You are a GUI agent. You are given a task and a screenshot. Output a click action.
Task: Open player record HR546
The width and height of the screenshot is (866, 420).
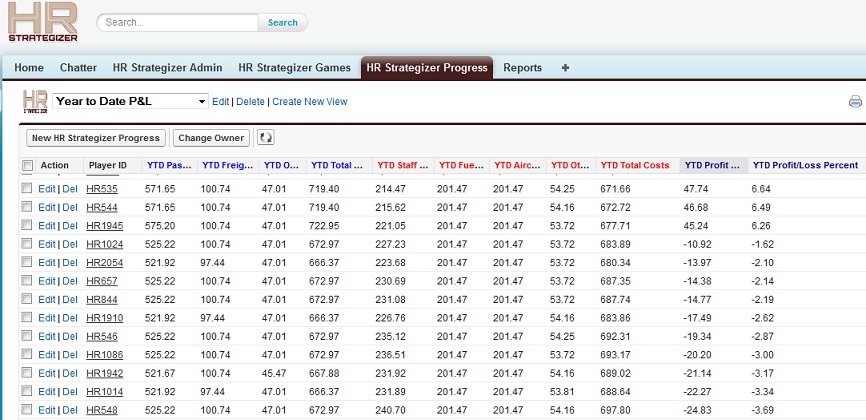(x=102, y=337)
